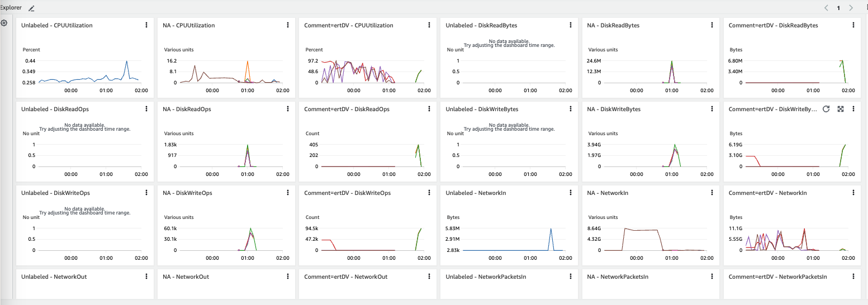Click the Comment=ertDV - NetworkIn chart title

click(x=768, y=193)
